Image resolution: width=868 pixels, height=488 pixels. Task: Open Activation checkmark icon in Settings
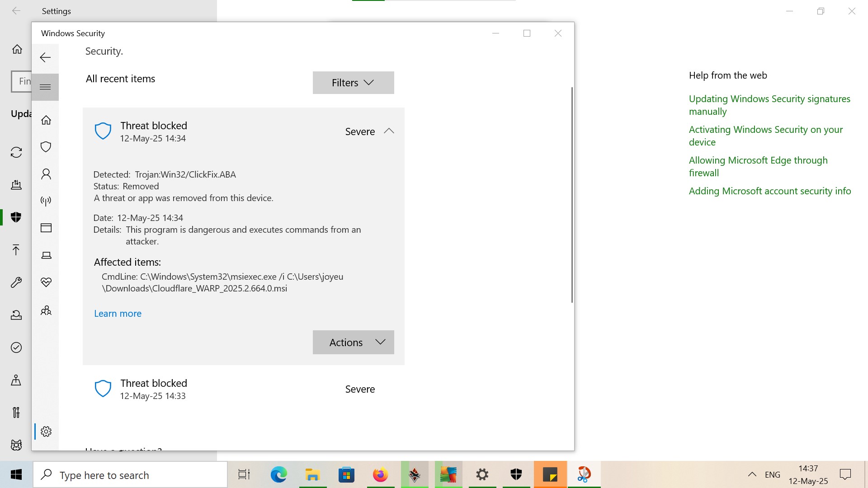click(x=16, y=347)
